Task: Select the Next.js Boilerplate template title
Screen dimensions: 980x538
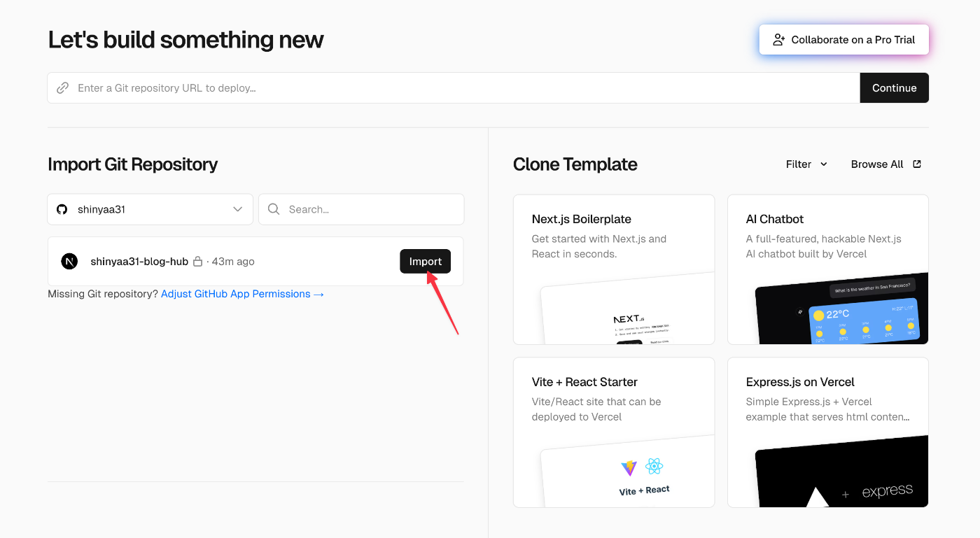Action: [x=582, y=219]
